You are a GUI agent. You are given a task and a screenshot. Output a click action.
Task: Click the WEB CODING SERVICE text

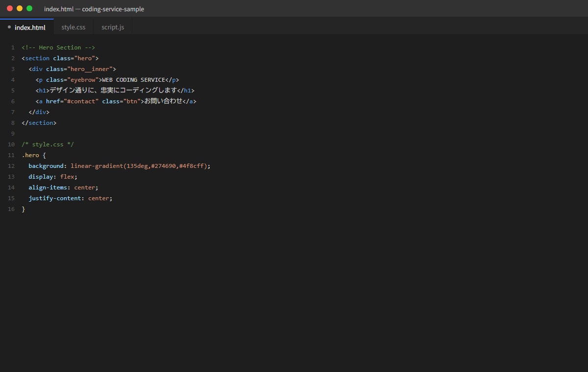pos(134,80)
